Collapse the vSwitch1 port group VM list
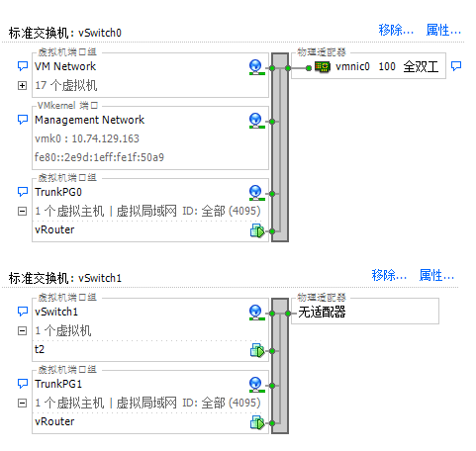The width and height of the screenshot is (476, 451). point(22,330)
